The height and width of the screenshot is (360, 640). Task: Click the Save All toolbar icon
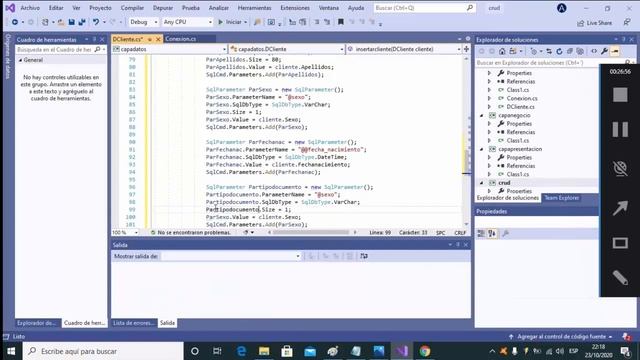pyautogui.click(x=82, y=22)
